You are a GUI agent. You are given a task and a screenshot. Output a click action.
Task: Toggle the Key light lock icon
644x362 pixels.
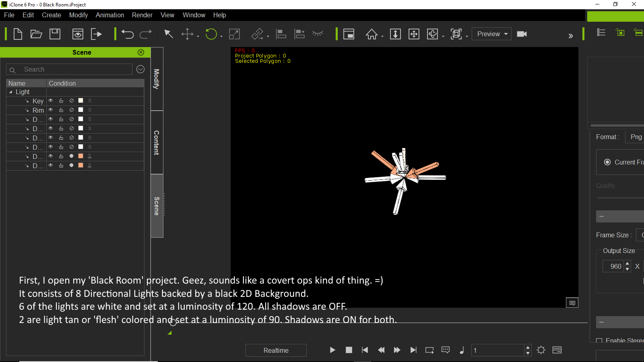pyautogui.click(x=61, y=101)
